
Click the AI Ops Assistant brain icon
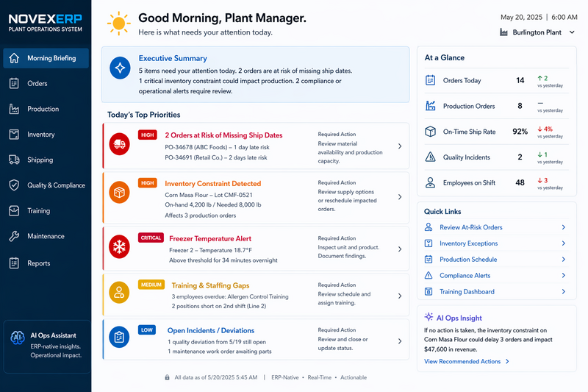(x=18, y=338)
